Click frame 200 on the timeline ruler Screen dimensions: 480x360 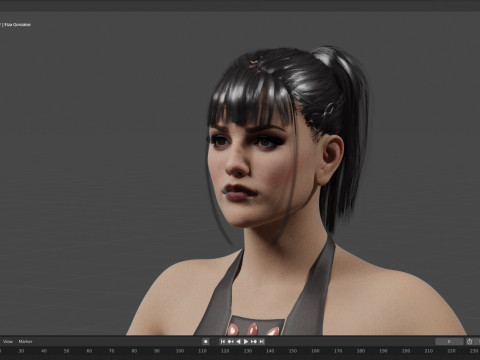406,351
